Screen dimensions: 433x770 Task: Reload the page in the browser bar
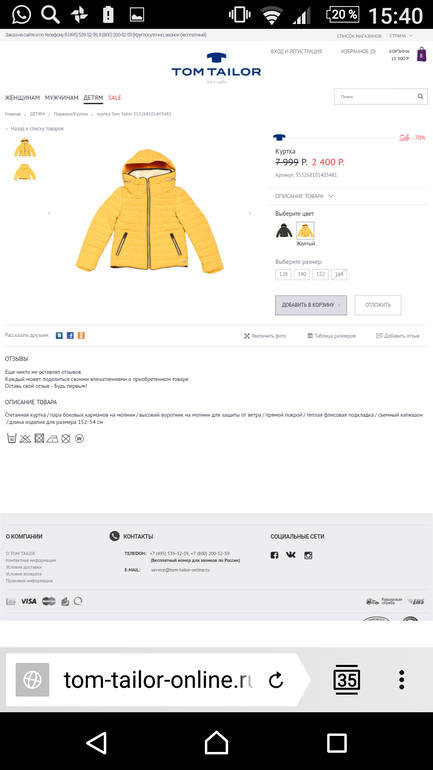tap(276, 680)
